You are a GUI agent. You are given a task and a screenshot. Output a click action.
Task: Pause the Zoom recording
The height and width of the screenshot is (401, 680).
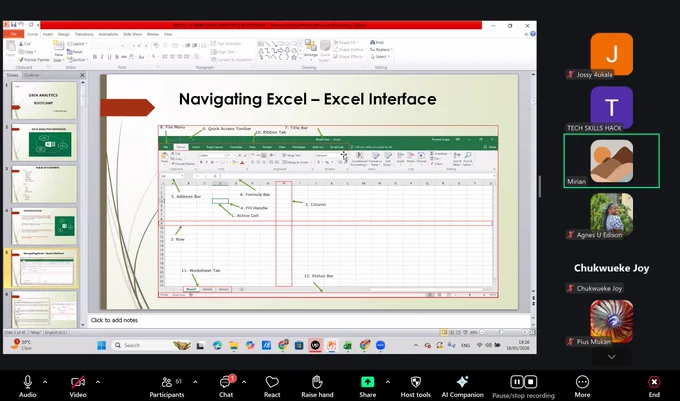click(517, 382)
